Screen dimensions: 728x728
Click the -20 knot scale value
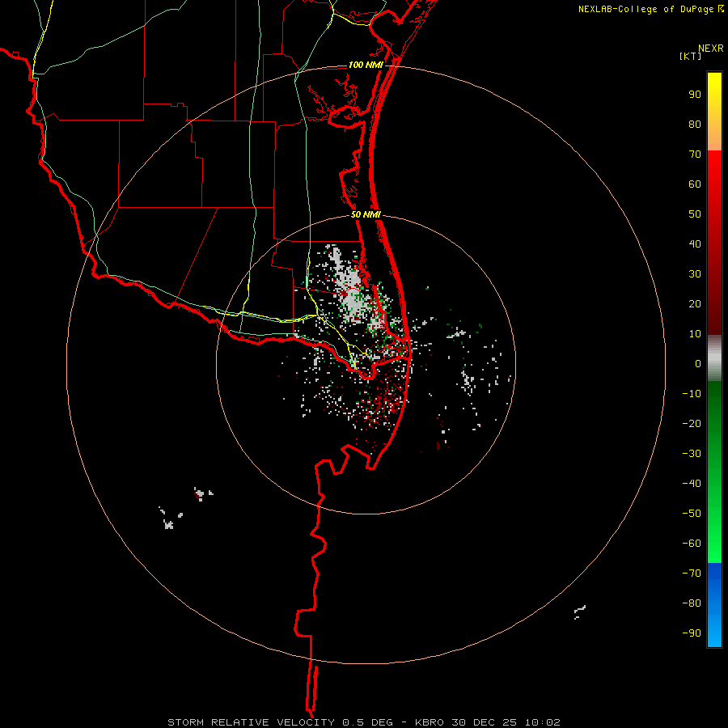692,424
